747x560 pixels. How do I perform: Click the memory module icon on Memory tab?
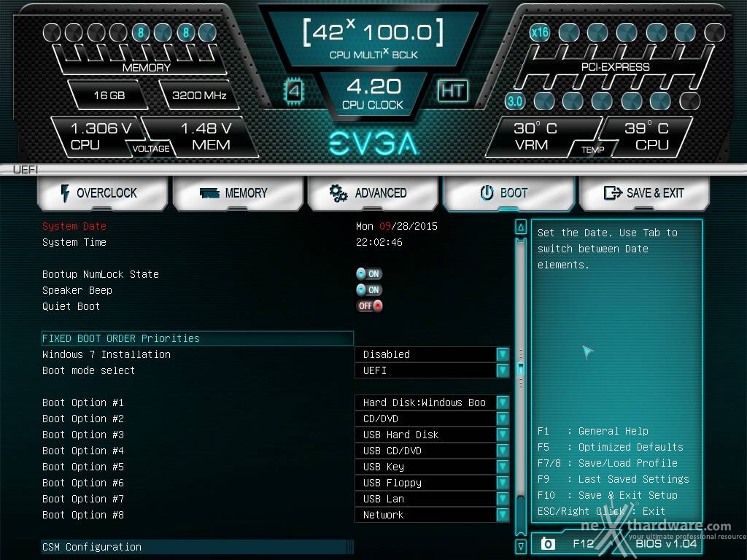[x=209, y=192]
